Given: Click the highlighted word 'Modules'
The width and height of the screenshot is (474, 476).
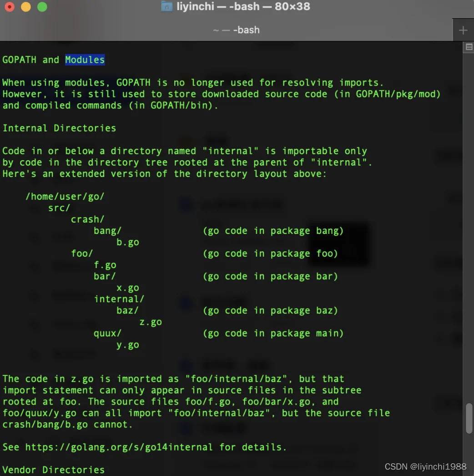Looking at the screenshot, I should pos(85,60).
